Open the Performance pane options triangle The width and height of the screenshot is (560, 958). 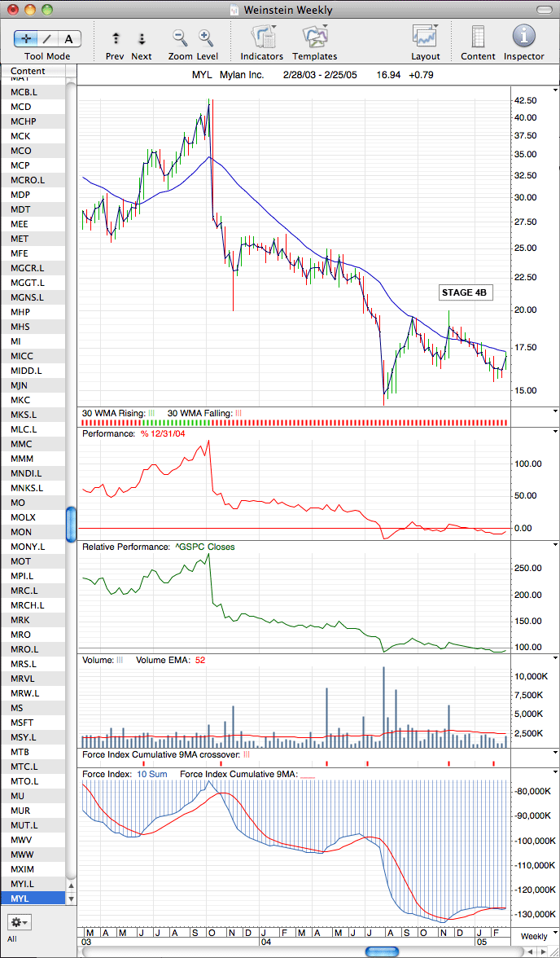555,432
